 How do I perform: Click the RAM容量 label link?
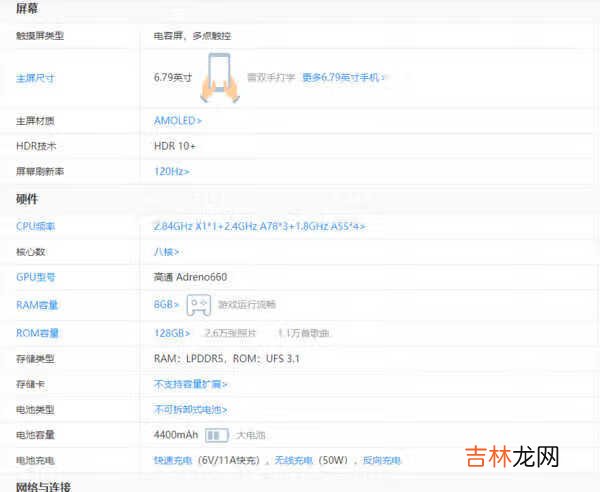click(x=38, y=304)
